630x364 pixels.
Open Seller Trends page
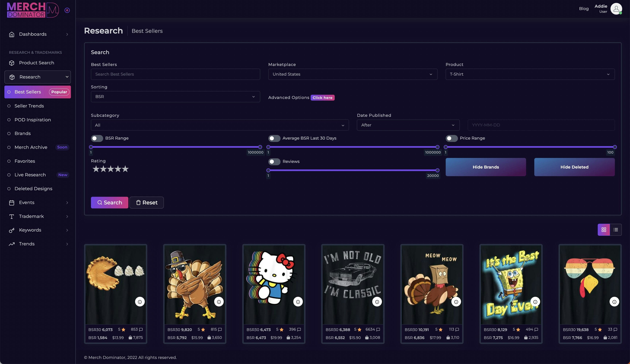tap(29, 106)
